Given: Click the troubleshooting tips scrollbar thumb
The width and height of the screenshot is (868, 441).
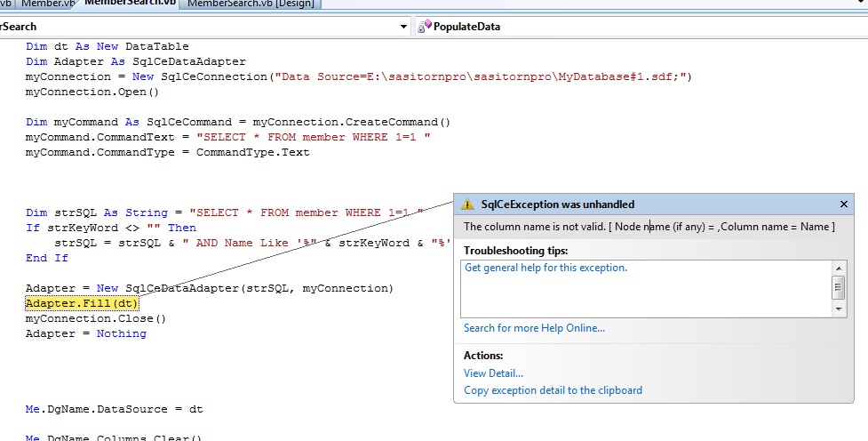Looking at the screenshot, I should click(838, 287).
